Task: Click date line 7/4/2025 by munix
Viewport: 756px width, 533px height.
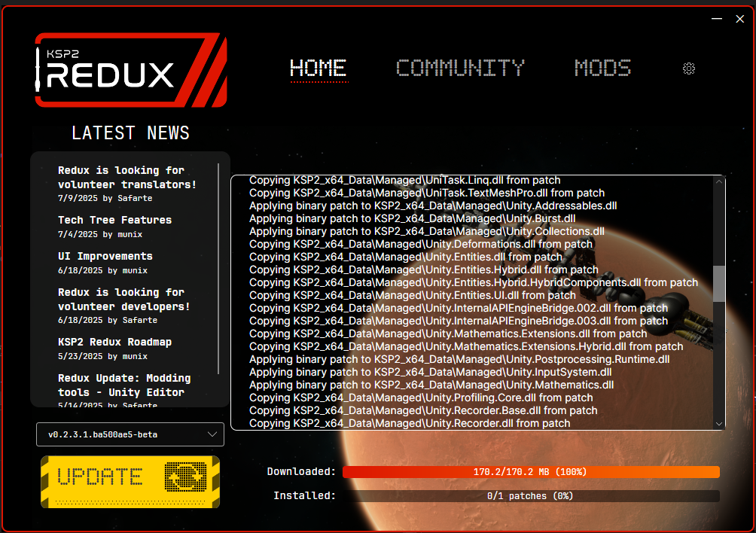Action: tap(100, 234)
